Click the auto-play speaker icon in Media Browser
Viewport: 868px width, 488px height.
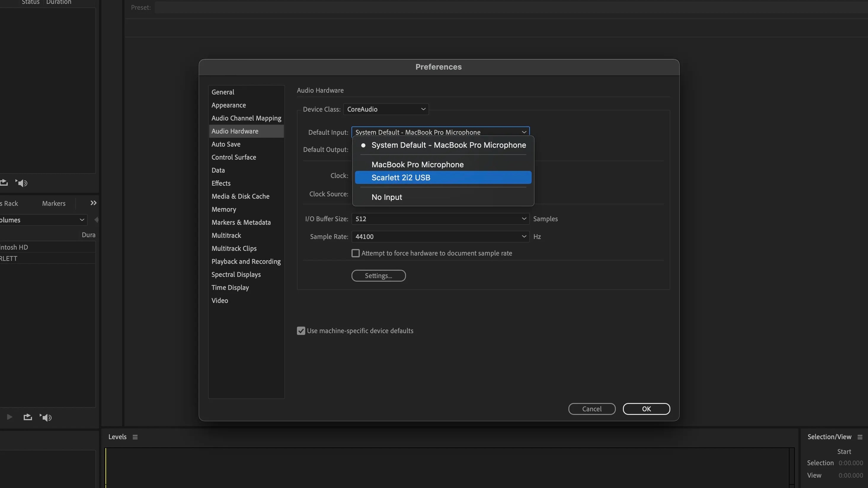point(46,418)
